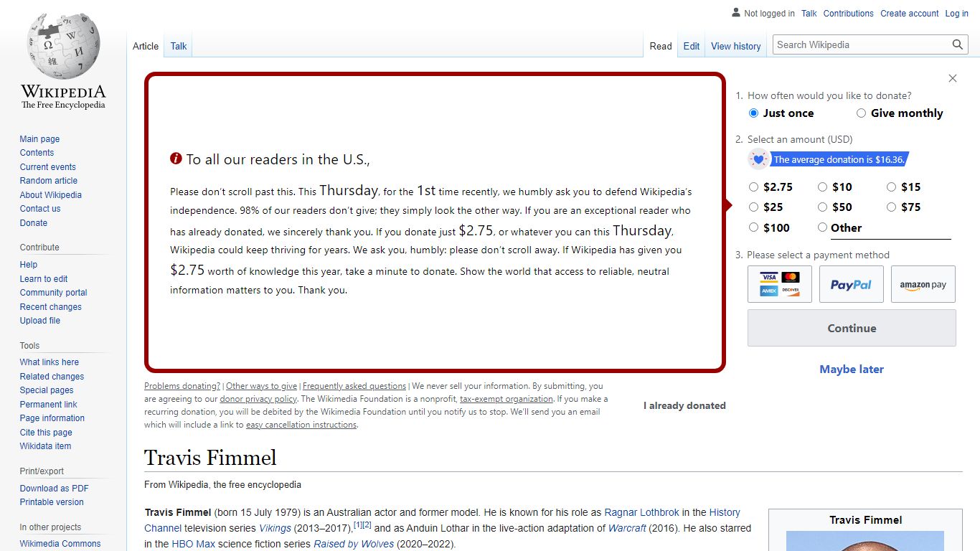Viewport: 980px width, 551px height.
Task: Select the $75 amount
Action: pyautogui.click(x=891, y=207)
